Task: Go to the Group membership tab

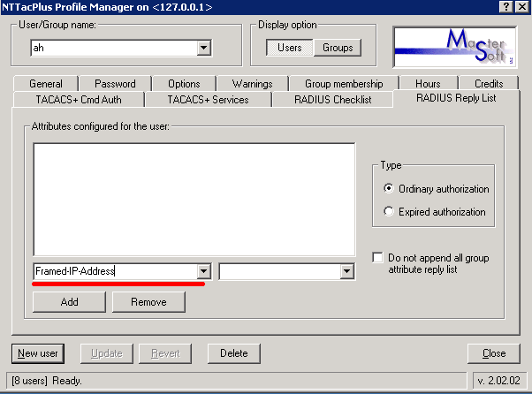Action: [x=344, y=84]
